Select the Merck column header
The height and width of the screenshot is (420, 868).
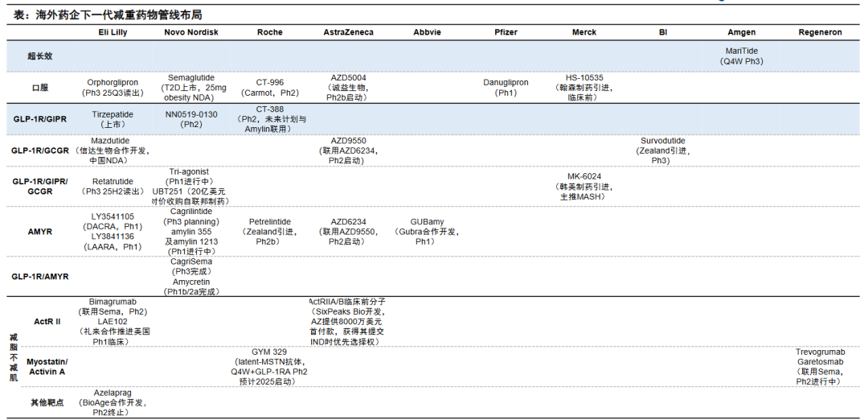(x=584, y=33)
